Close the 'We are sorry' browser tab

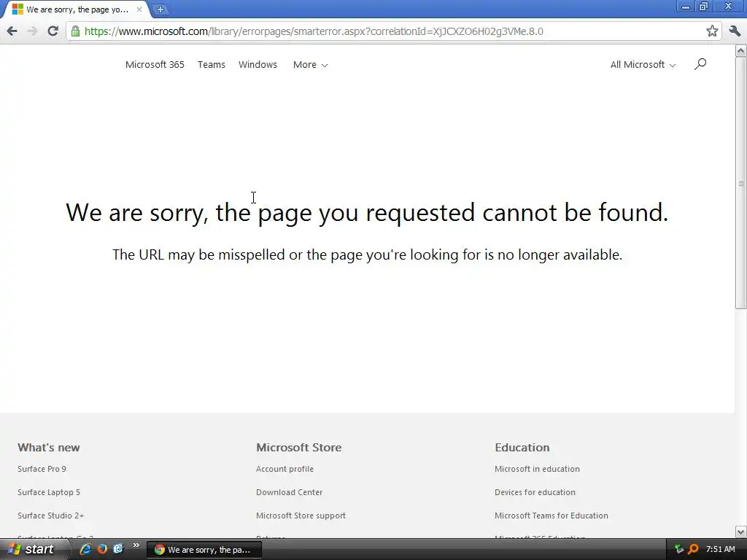[139, 9]
